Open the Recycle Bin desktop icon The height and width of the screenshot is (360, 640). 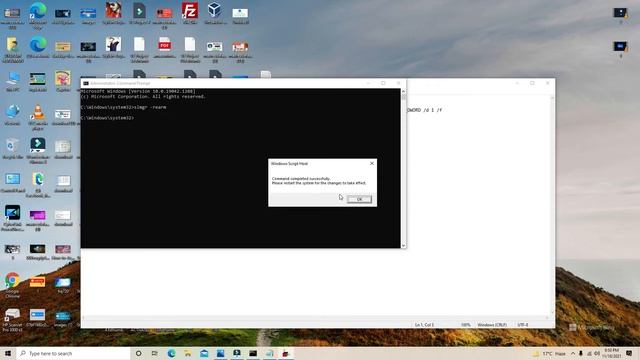tap(12, 149)
